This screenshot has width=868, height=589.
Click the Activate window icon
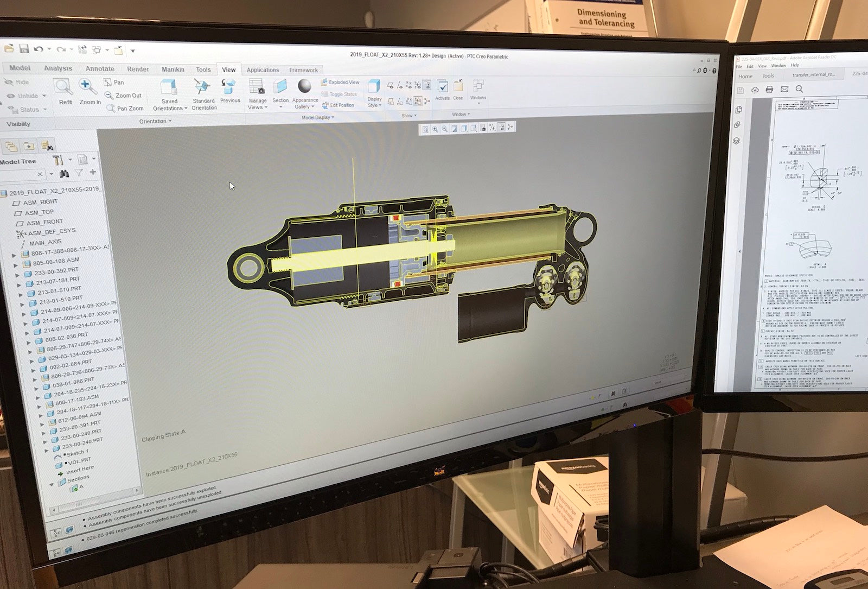(443, 86)
